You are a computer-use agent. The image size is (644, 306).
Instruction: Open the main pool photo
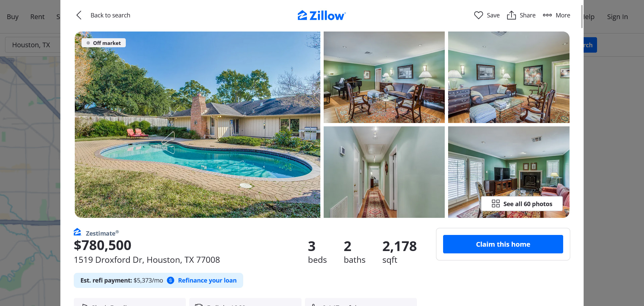(198, 125)
